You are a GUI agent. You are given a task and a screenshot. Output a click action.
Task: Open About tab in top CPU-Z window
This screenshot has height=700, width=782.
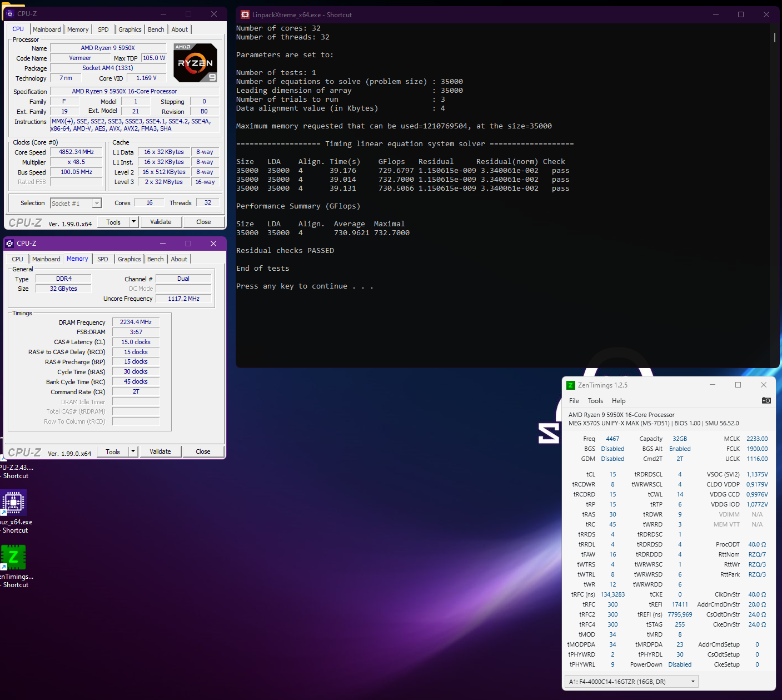point(180,29)
